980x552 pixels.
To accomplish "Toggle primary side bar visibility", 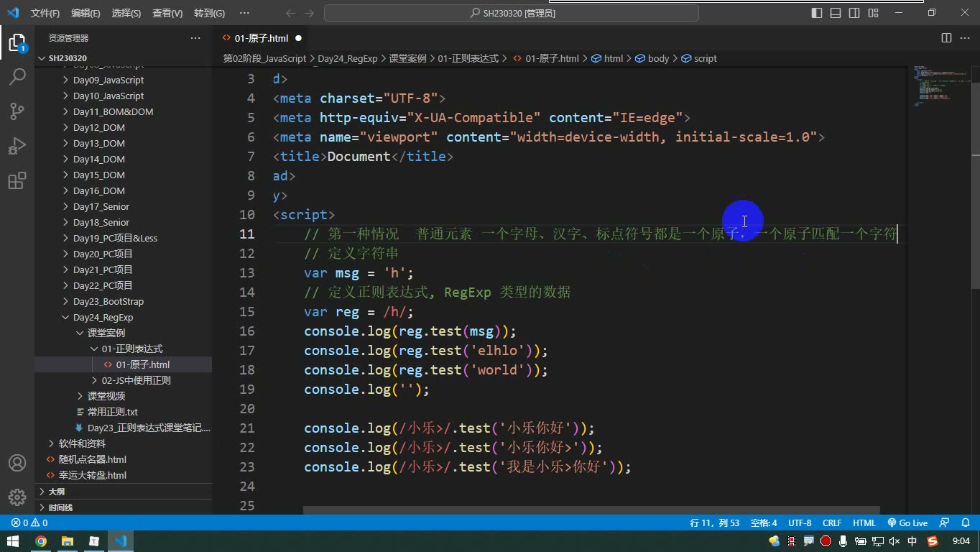I will tap(817, 13).
